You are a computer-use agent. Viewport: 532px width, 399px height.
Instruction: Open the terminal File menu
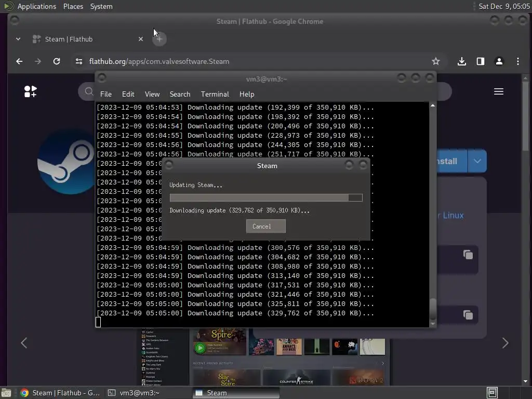pyautogui.click(x=106, y=95)
